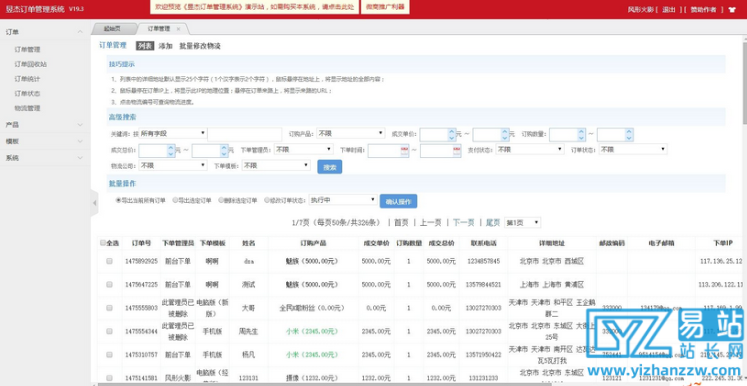Open 订单统计 in the sidebar
The image size is (747, 386).
(28, 79)
